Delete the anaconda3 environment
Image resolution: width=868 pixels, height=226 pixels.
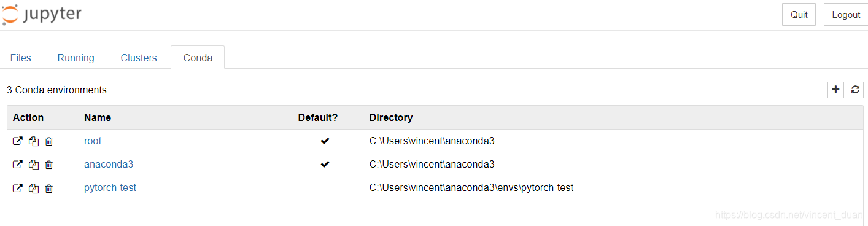pyautogui.click(x=49, y=165)
